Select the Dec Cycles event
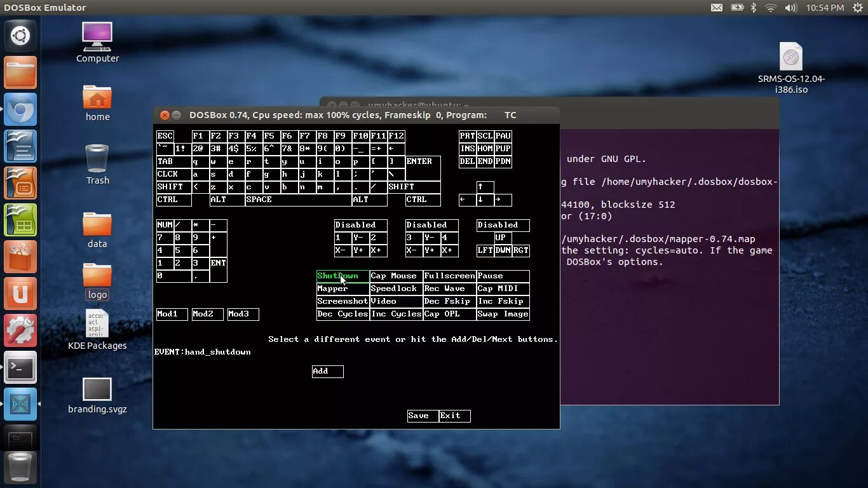Image resolution: width=868 pixels, height=488 pixels. [x=342, y=314]
